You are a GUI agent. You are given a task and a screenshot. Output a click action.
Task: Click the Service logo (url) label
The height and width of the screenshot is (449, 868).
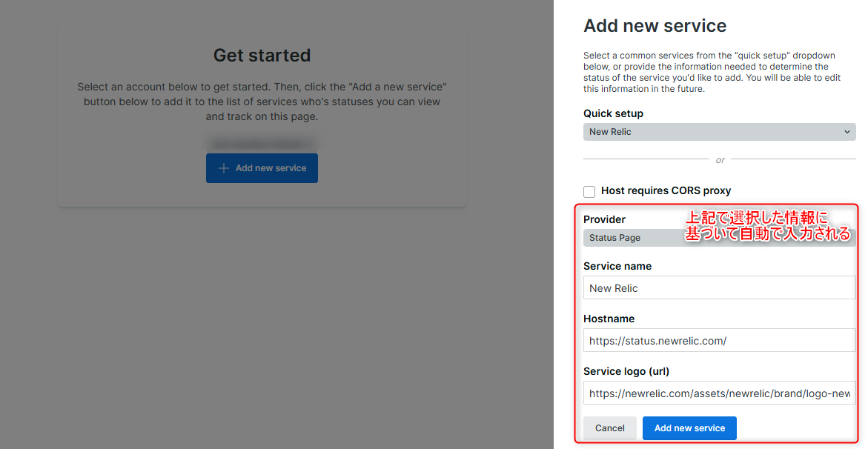(x=626, y=371)
